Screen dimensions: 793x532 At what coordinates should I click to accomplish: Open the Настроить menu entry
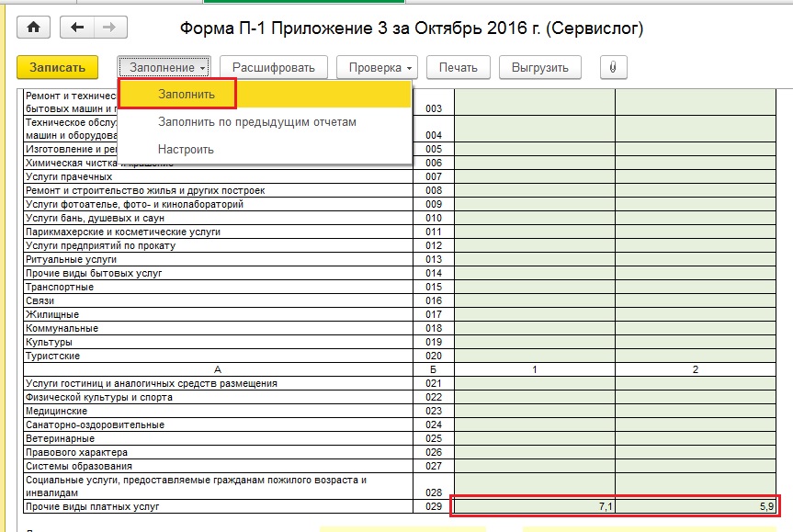coord(265,149)
